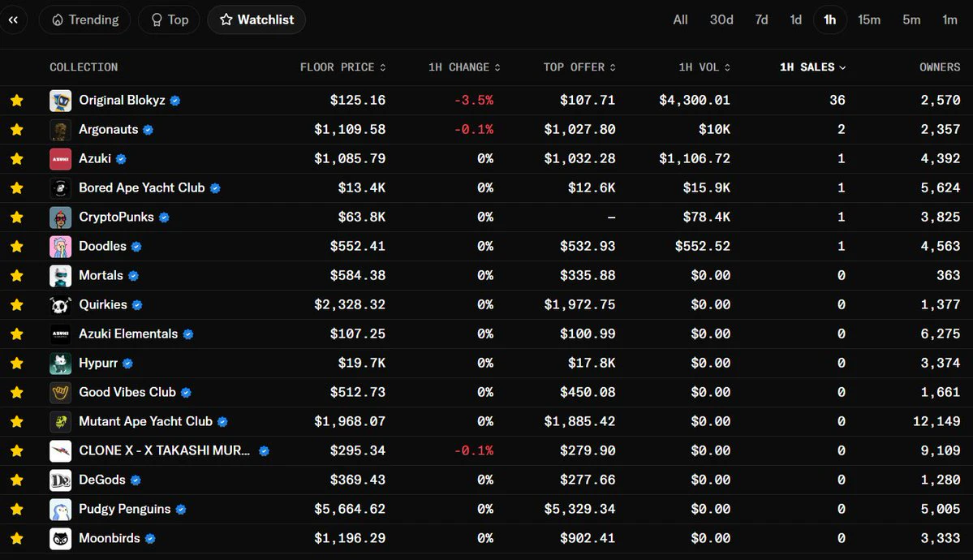Image resolution: width=973 pixels, height=560 pixels.
Task: Click the verified badge beside Azuki
Action: click(121, 159)
